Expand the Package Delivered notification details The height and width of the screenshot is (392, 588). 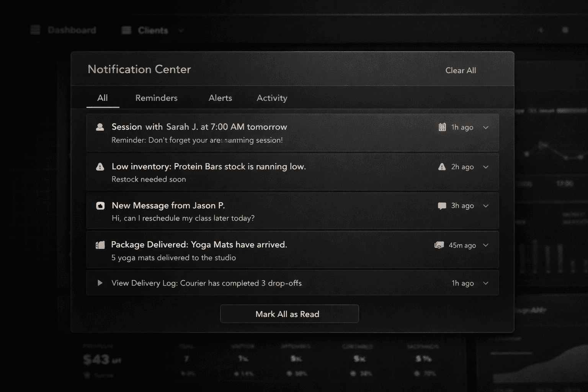point(486,245)
